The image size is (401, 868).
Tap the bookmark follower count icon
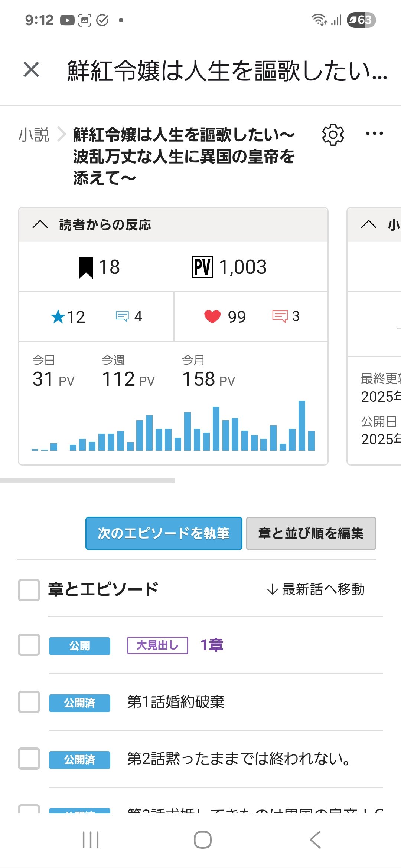point(86,267)
